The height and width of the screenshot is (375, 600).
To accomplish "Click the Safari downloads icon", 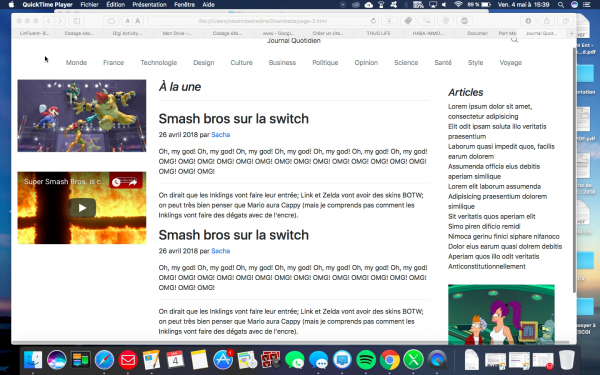I will pos(528,21).
